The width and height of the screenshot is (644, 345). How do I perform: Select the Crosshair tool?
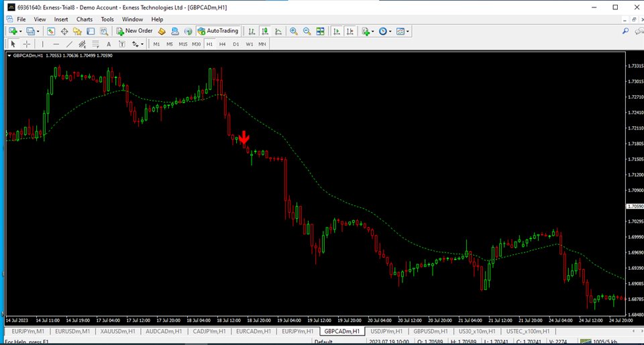pyautogui.click(x=26, y=44)
